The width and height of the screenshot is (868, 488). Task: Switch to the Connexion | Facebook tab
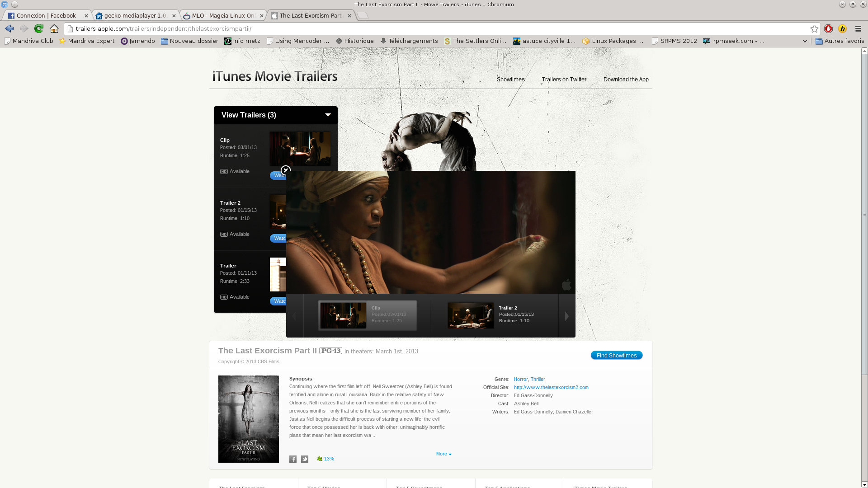click(x=46, y=15)
